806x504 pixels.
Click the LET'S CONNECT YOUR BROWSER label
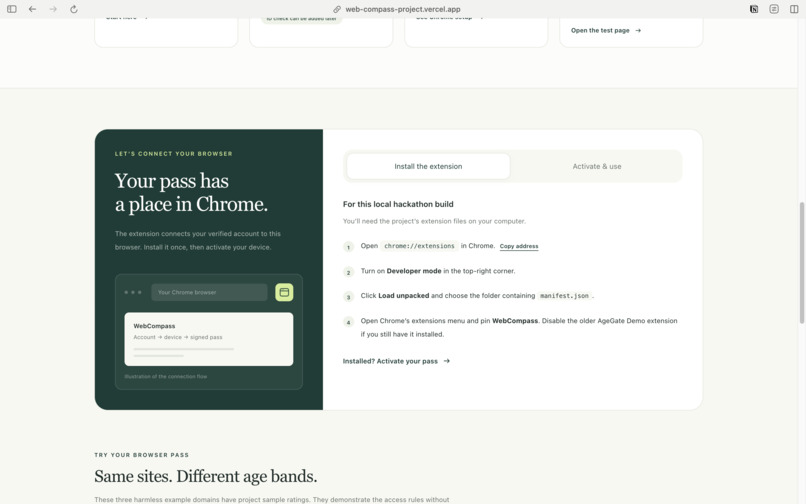tap(173, 154)
